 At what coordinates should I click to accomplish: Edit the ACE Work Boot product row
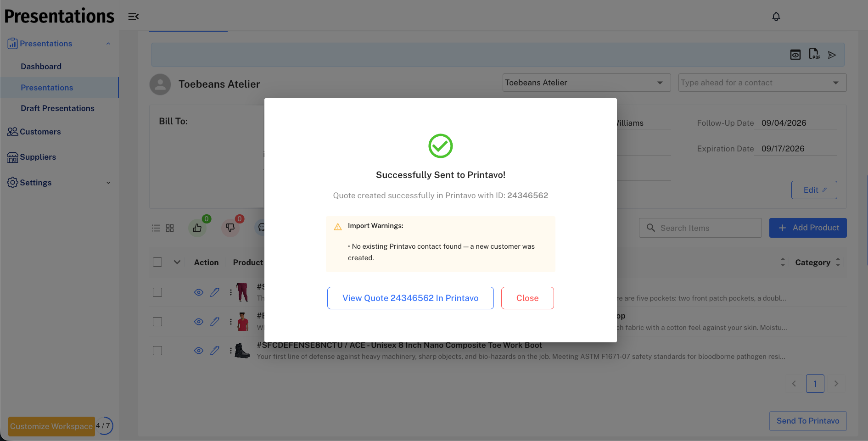215,351
